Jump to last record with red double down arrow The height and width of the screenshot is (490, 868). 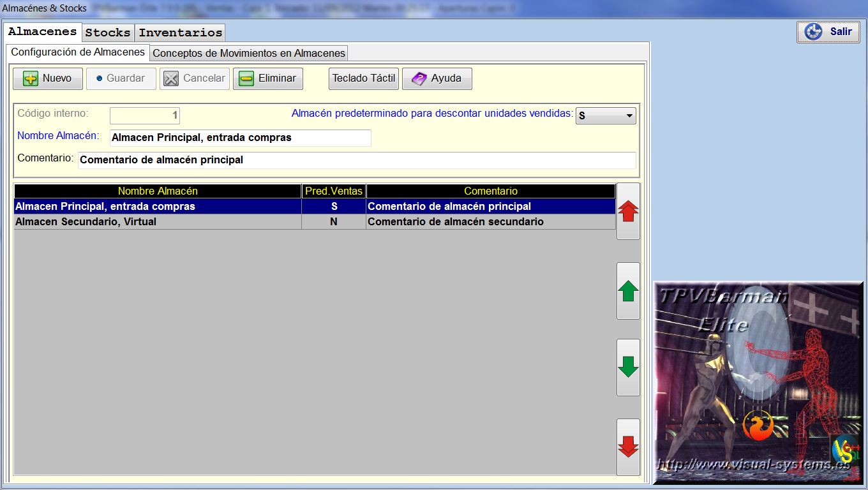click(628, 447)
